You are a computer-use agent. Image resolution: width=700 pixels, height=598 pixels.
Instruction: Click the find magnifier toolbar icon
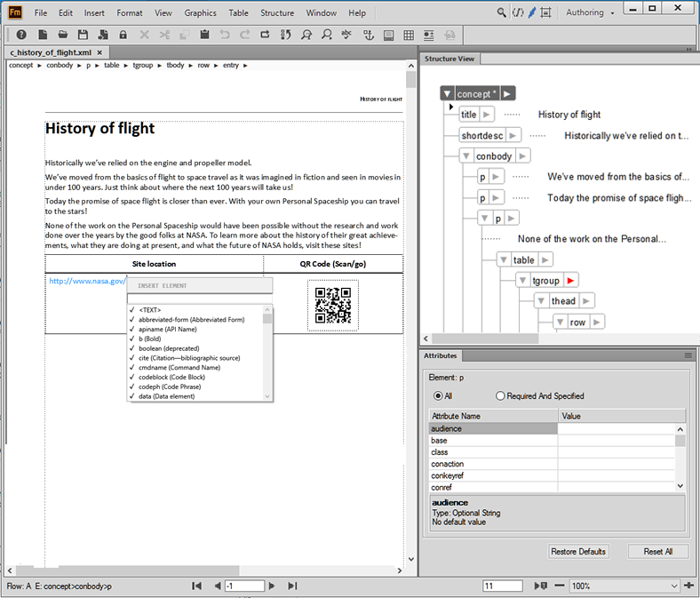[x=306, y=35]
